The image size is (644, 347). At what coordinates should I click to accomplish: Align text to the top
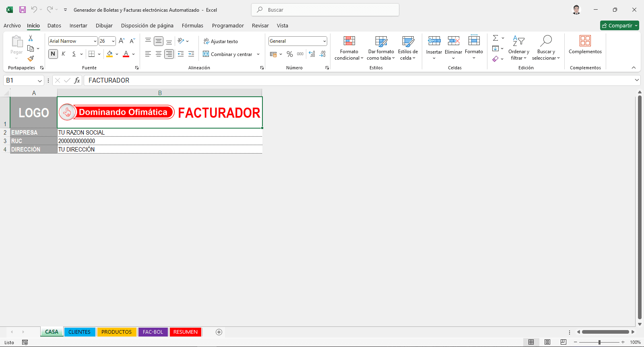point(148,41)
